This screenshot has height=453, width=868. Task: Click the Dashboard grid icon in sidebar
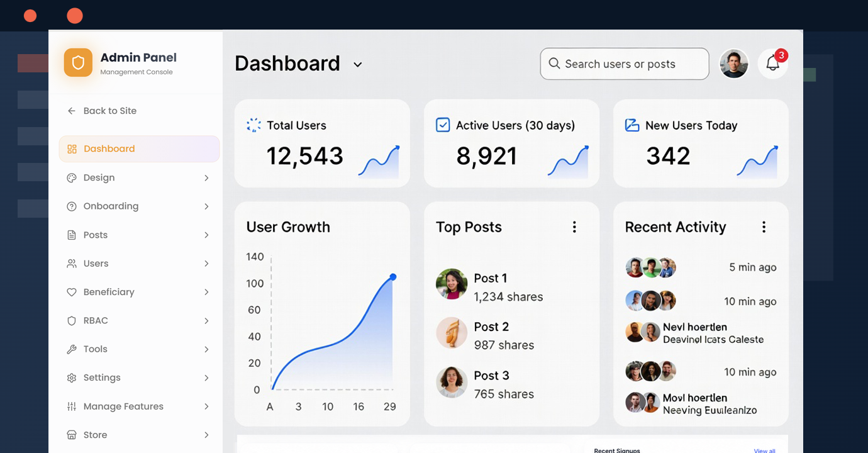tap(72, 149)
